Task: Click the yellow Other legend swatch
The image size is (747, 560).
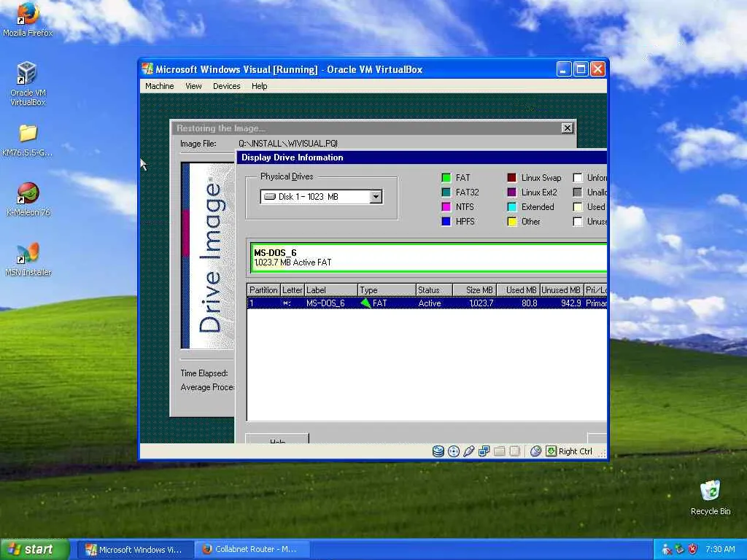Action: pyautogui.click(x=511, y=222)
